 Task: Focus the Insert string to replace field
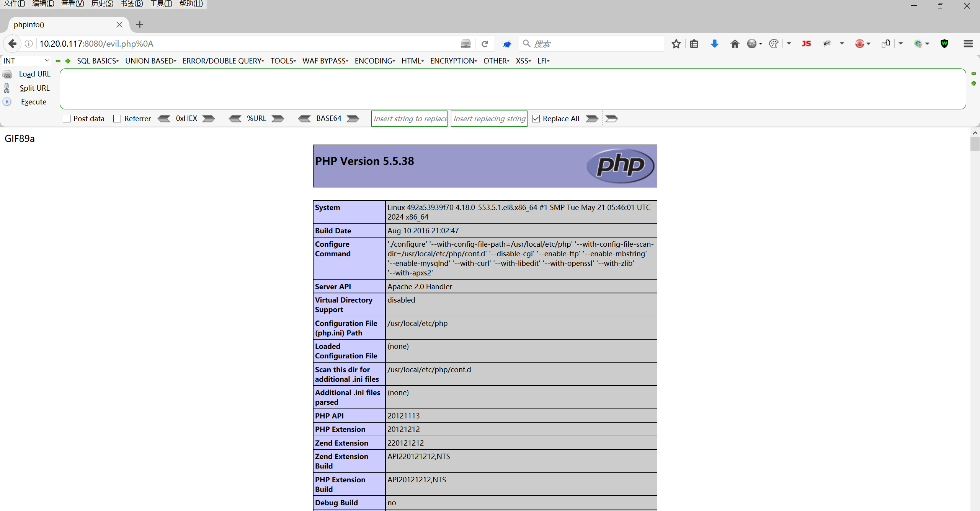pos(409,119)
